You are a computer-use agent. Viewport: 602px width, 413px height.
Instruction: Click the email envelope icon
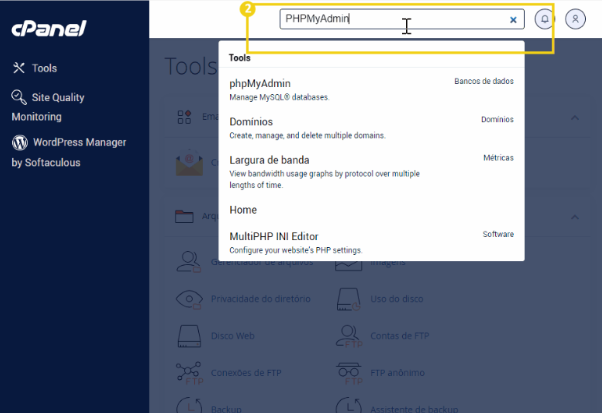(189, 163)
